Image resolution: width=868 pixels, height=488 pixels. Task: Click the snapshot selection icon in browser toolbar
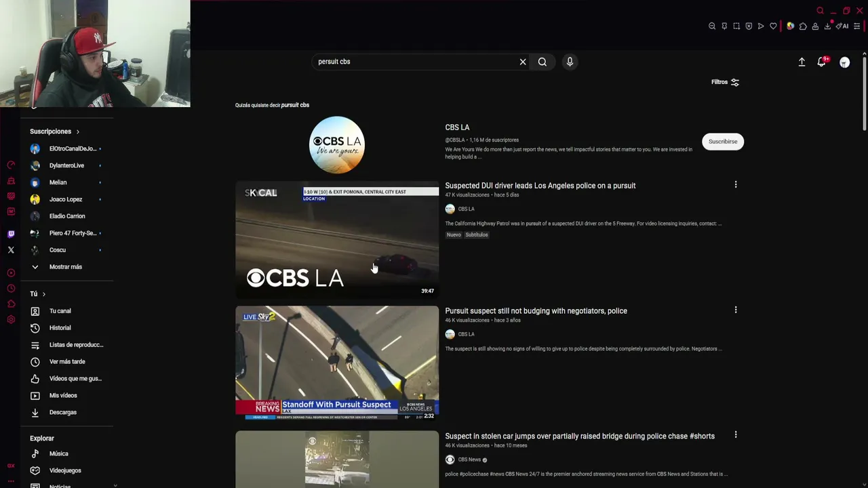click(736, 26)
